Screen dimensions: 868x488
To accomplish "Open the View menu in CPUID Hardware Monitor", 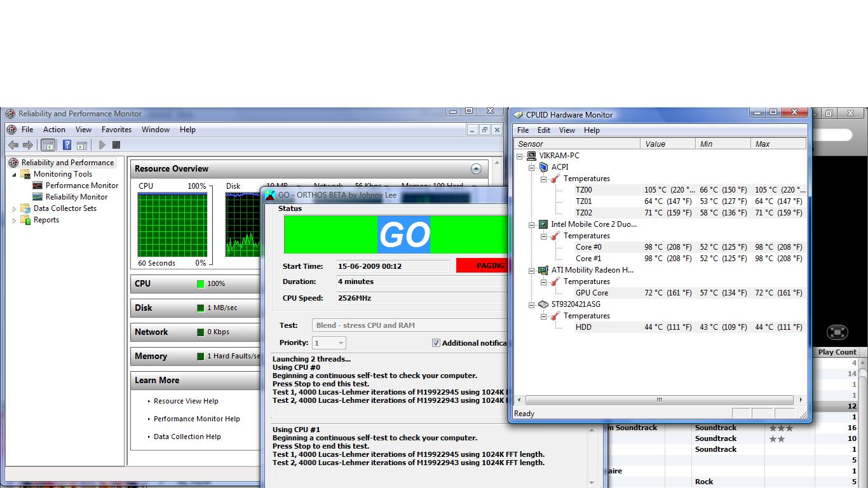I will tap(567, 130).
